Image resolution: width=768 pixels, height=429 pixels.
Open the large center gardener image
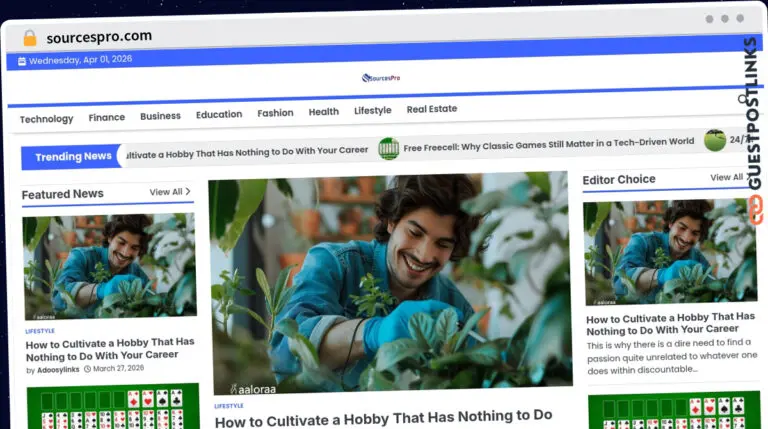point(391,283)
